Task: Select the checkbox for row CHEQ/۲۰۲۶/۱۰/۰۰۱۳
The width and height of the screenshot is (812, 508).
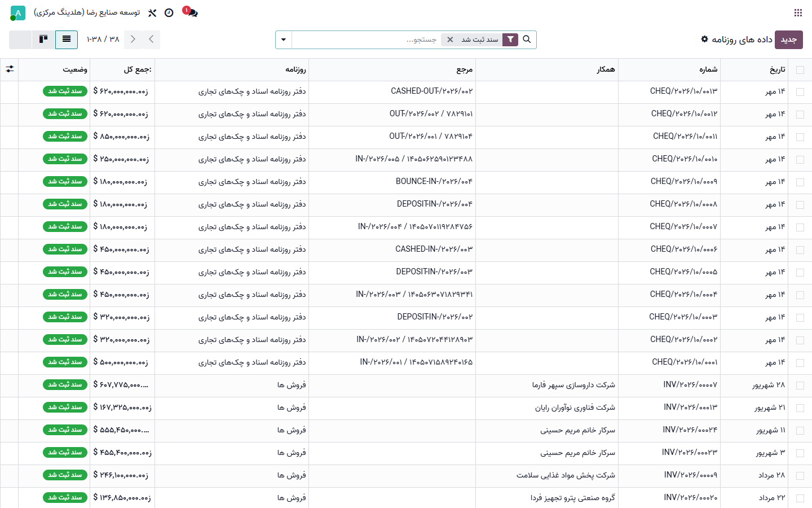Action: click(x=800, y=92)
